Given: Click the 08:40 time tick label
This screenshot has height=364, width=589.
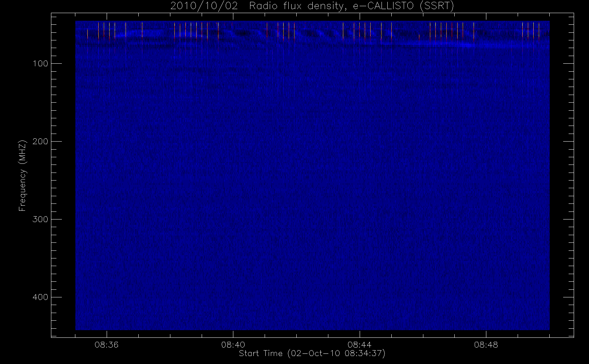Looking at the screenshot, I should coord(233,345).
